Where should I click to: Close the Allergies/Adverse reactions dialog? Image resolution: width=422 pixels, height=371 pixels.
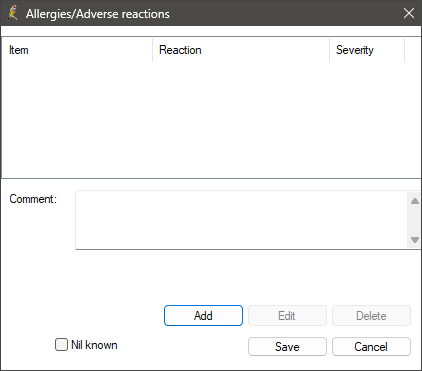tap(409, 13)
